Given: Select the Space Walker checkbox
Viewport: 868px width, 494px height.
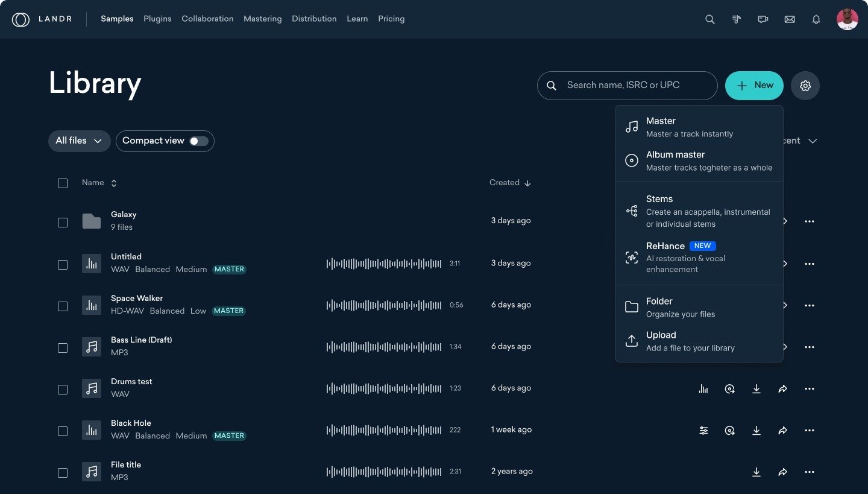Looking at the screenshot, I should 63,306.
